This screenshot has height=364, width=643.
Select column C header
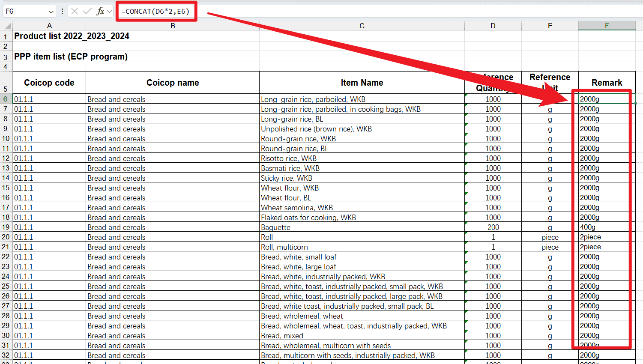[362, 26]
